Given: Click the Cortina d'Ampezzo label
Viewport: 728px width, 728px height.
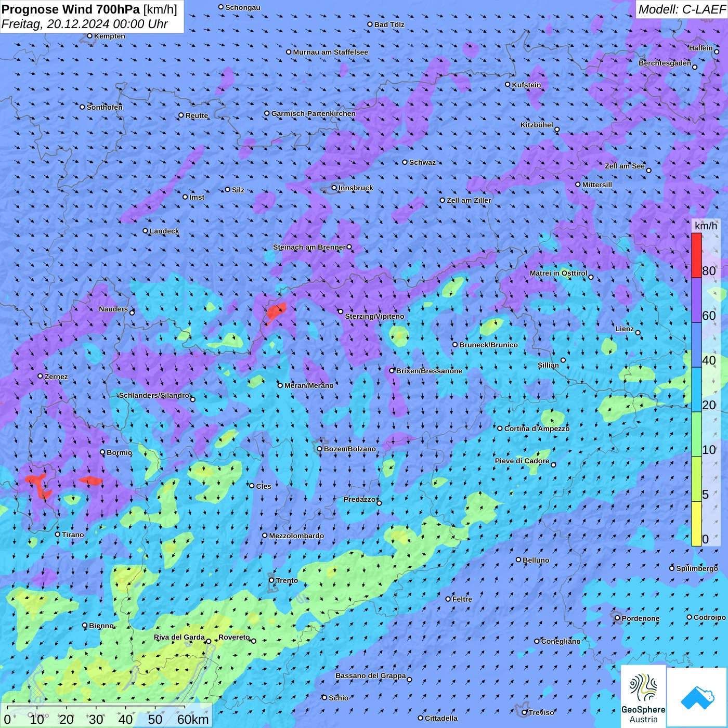Looking at the screenshot, I should pyautogui.click(x=537, y=428).
